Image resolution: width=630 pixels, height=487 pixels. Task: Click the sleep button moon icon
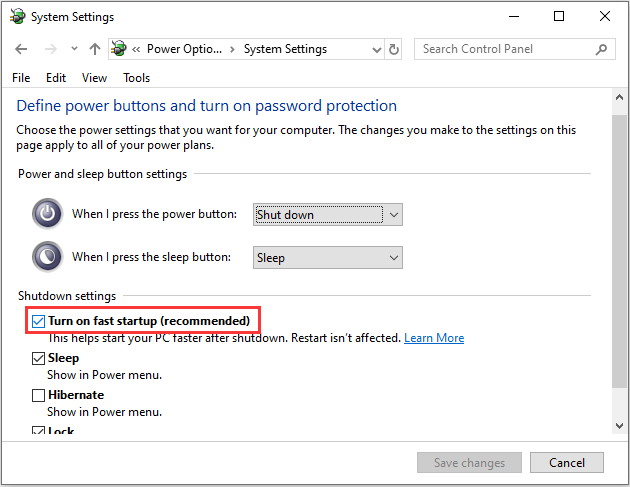tap(47, 256)
